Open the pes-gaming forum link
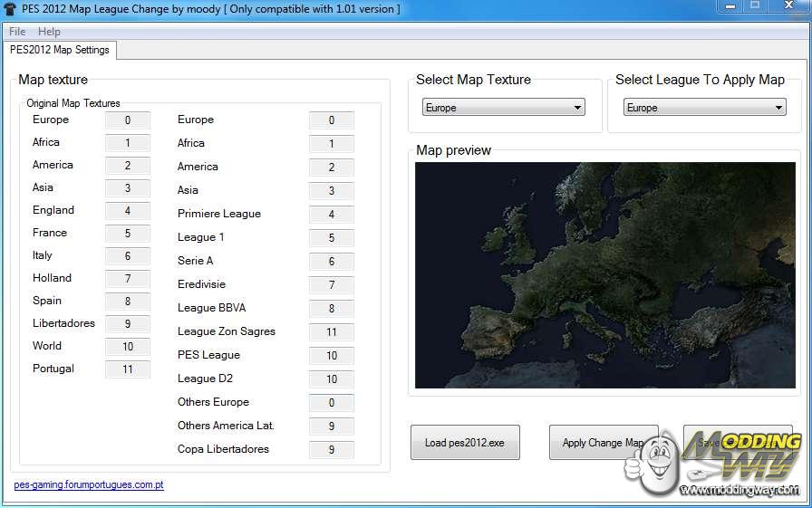The height and width of the screenshot is (508, 812). 89,485
